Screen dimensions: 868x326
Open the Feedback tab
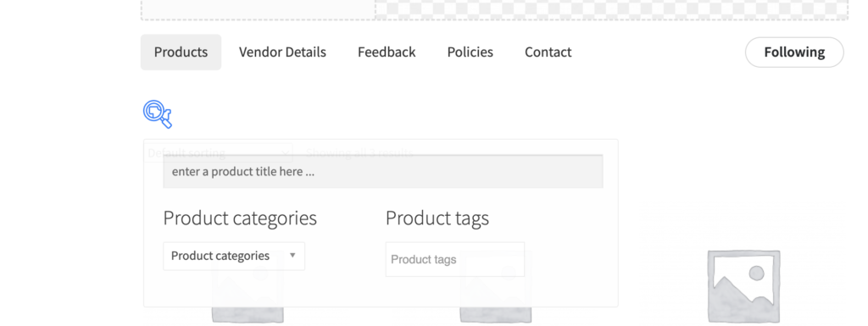click(387, 52)
